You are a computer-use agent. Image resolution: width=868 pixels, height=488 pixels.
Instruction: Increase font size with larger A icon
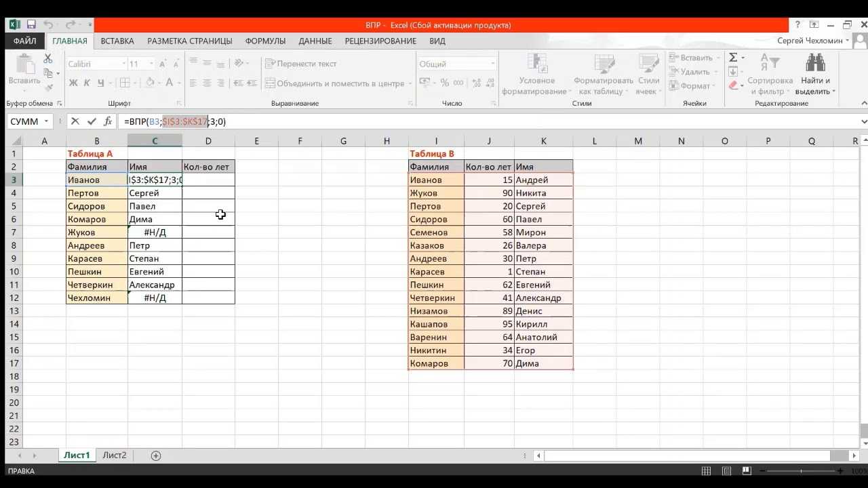click(164, 64)
